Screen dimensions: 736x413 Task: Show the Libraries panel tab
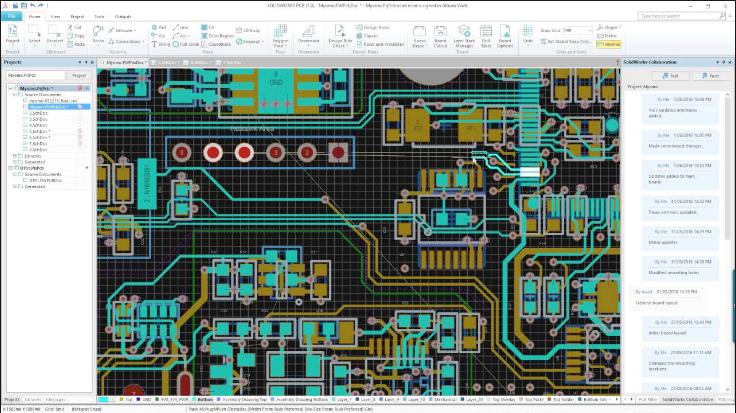pyautogui.click(x=32, y=399)
